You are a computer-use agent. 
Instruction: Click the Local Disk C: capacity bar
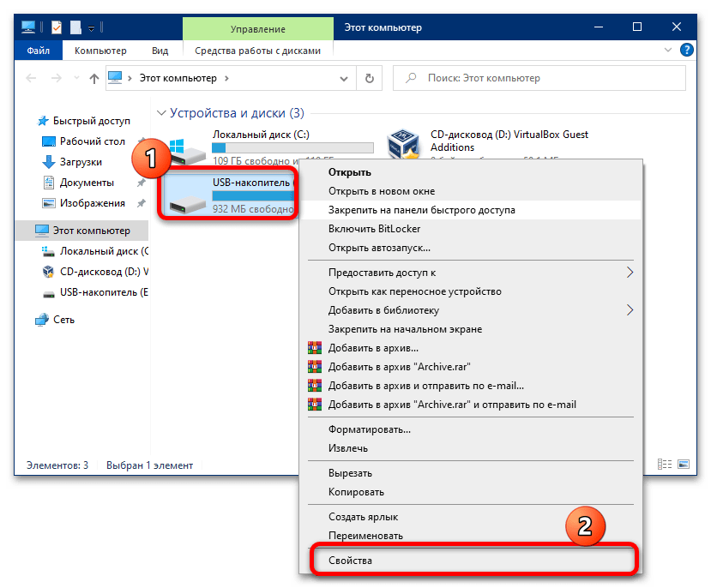[x=292, y=147]
